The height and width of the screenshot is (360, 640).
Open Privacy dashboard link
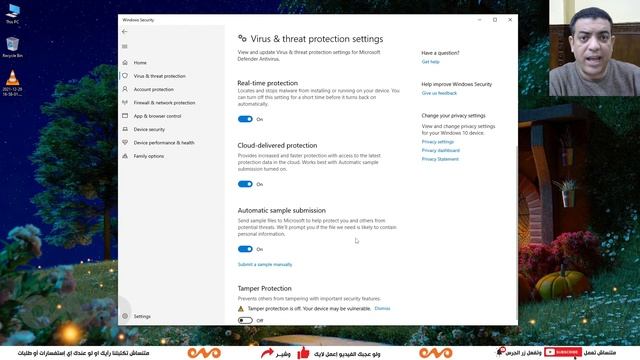[440, 150]
